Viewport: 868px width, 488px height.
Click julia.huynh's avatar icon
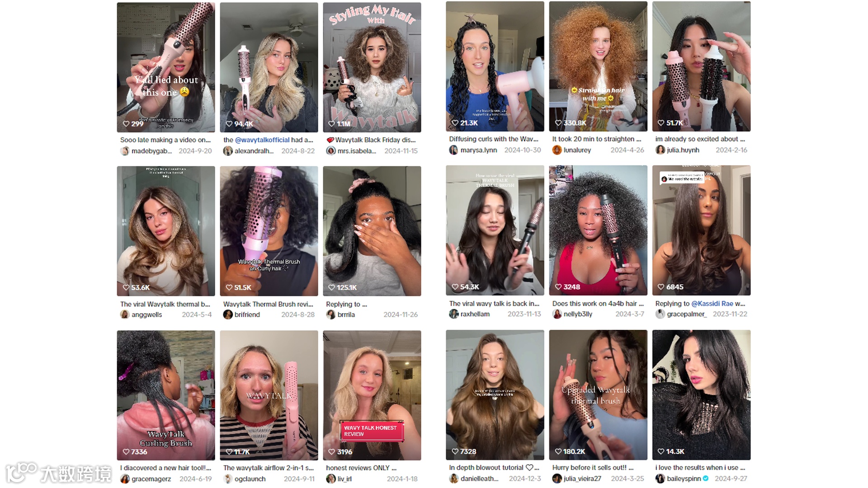tap(660, 150)
